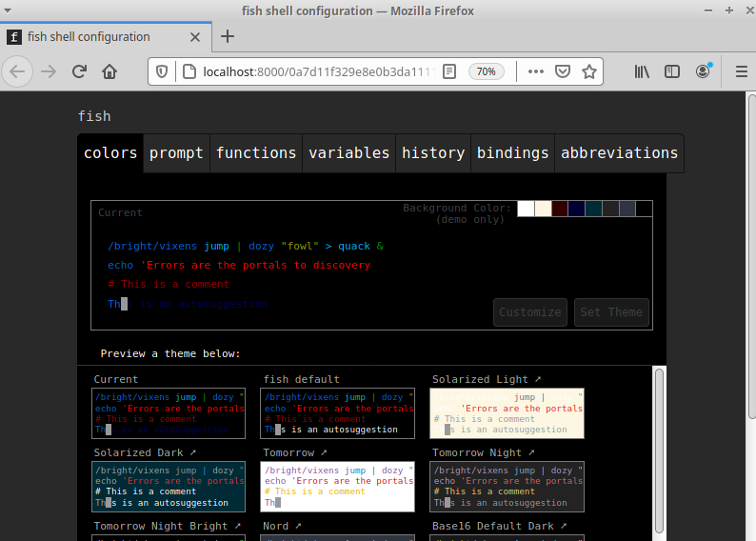Open the page actions three-dot menu

click(535, 71)
